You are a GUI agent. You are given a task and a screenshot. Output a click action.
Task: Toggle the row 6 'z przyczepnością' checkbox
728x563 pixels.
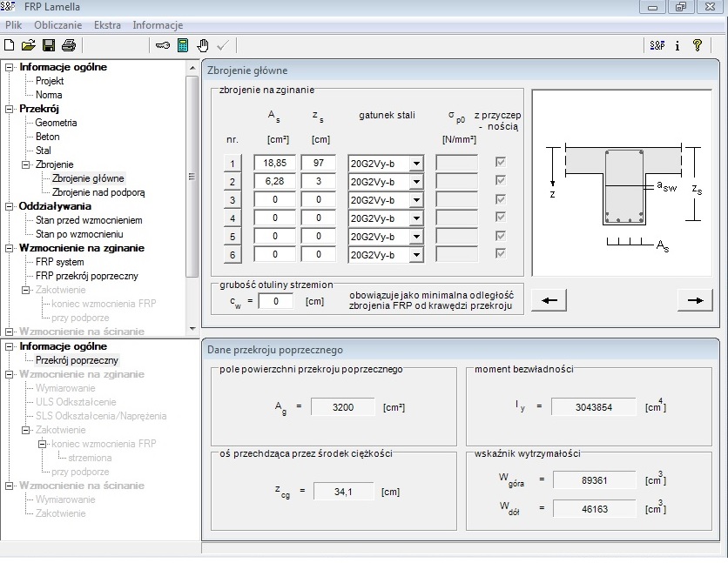(x=500, y=254)
